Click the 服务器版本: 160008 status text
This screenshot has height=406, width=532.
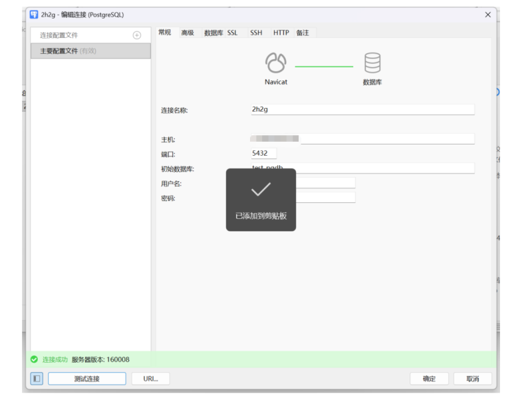(100, 359)
